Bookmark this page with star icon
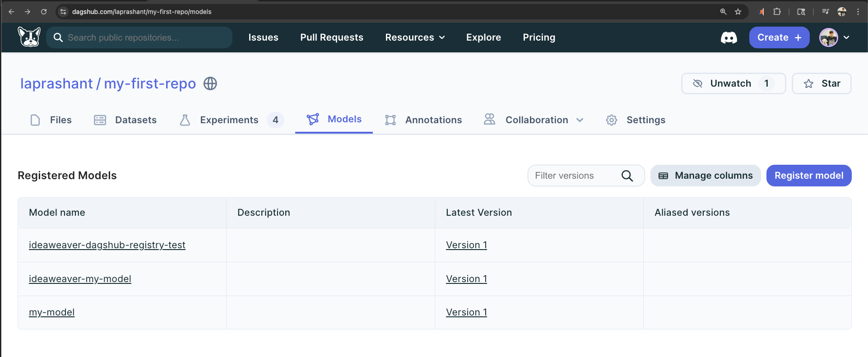Image resolution: width=868 pixels, height=357 pixels. 738,12
